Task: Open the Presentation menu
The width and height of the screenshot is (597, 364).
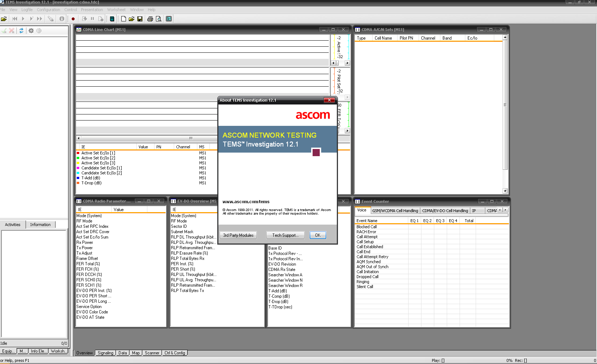Action: pos(92,10)
